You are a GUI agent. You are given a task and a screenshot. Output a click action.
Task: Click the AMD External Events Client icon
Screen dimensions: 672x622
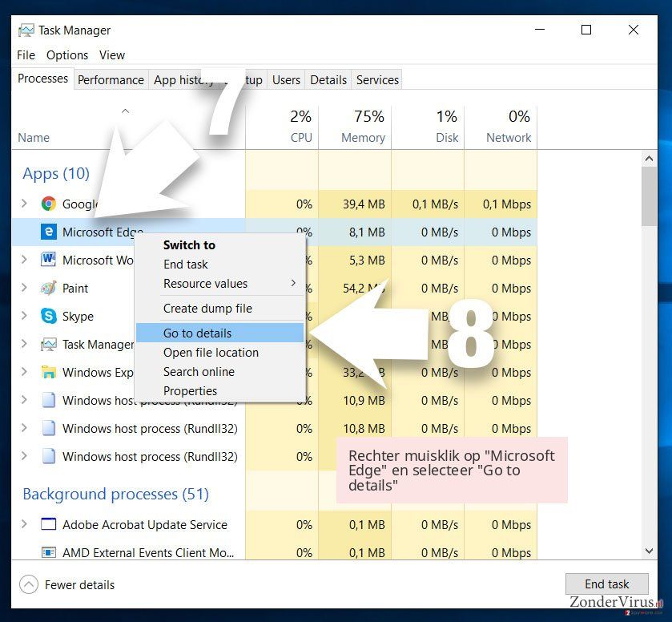pyautogui.click(x=48, y=552)
